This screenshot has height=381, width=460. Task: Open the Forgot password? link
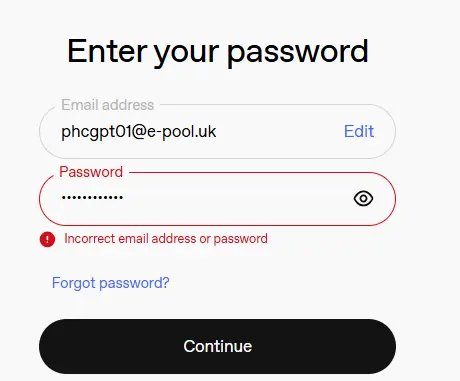(111, 283)
